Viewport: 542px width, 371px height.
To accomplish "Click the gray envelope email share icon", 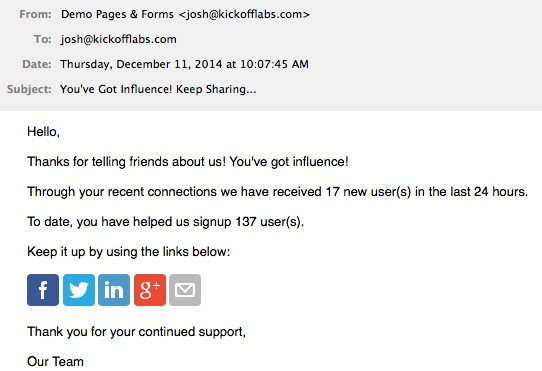I will (x=185, y=290).
